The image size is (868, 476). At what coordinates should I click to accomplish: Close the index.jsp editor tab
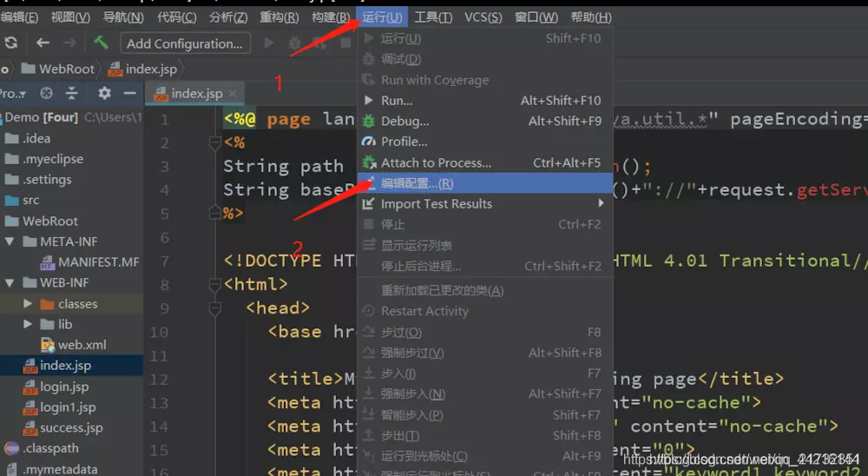click(x=233, y=94)
